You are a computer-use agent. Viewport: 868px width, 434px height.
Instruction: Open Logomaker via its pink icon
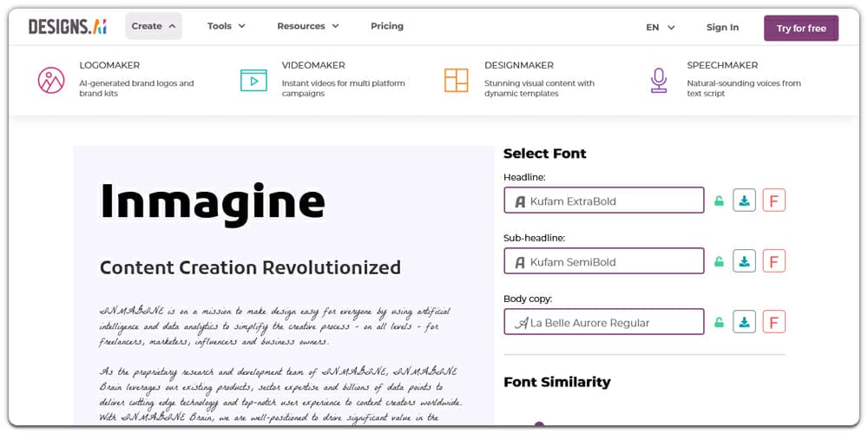(51, 80)
